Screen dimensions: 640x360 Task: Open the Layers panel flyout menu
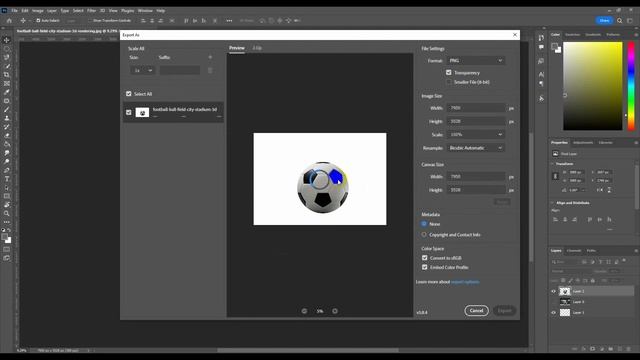[636, 251]
